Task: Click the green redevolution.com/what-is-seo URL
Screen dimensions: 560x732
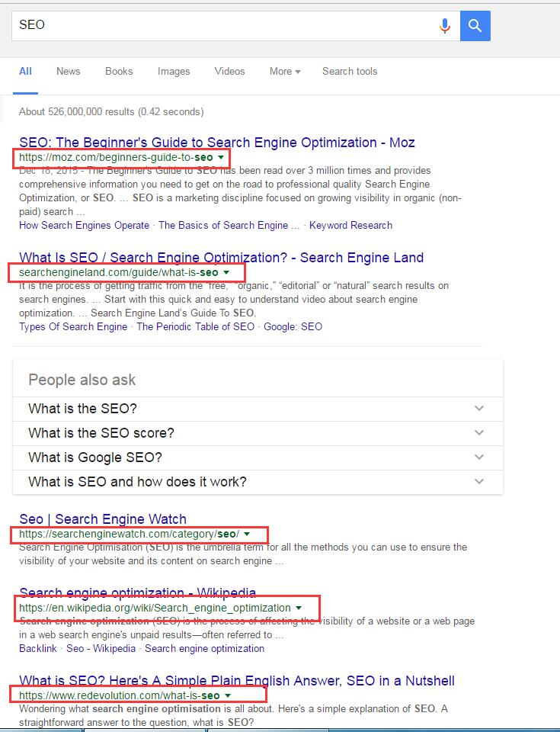Action: (120, 696)
